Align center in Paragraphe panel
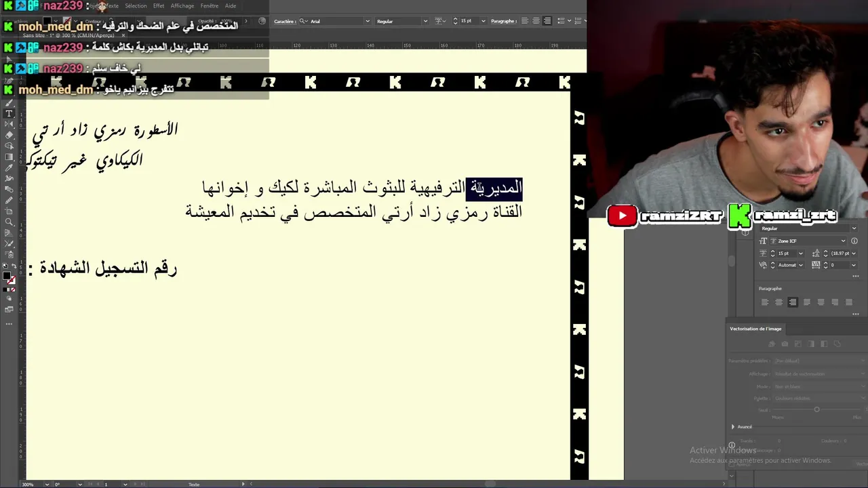This screenshot has height=488, width=868. [778, 302]
